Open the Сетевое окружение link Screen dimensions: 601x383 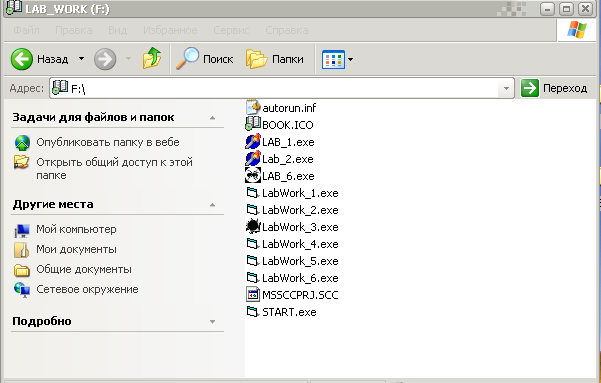87,289
